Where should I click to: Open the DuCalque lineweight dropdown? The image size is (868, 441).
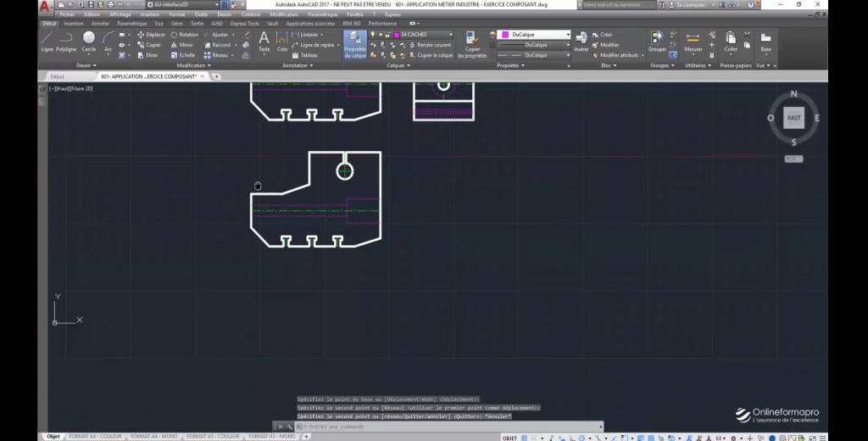[567, 45]
